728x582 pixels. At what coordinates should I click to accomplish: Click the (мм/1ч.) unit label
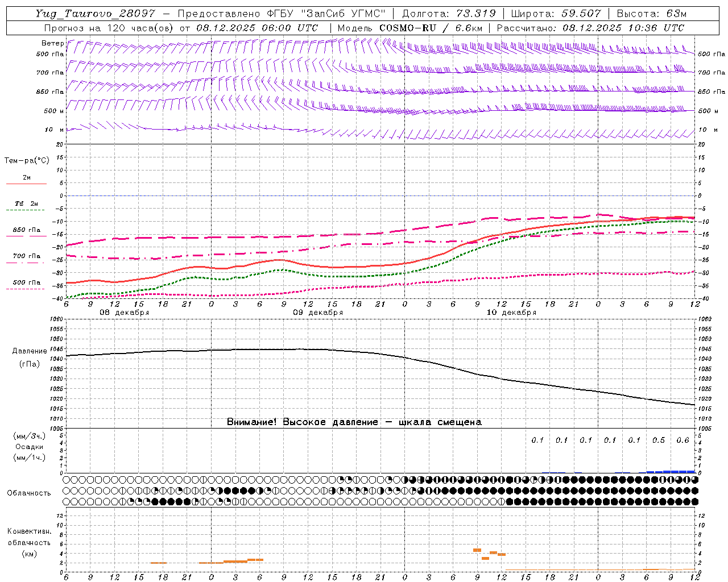(30, 458)
